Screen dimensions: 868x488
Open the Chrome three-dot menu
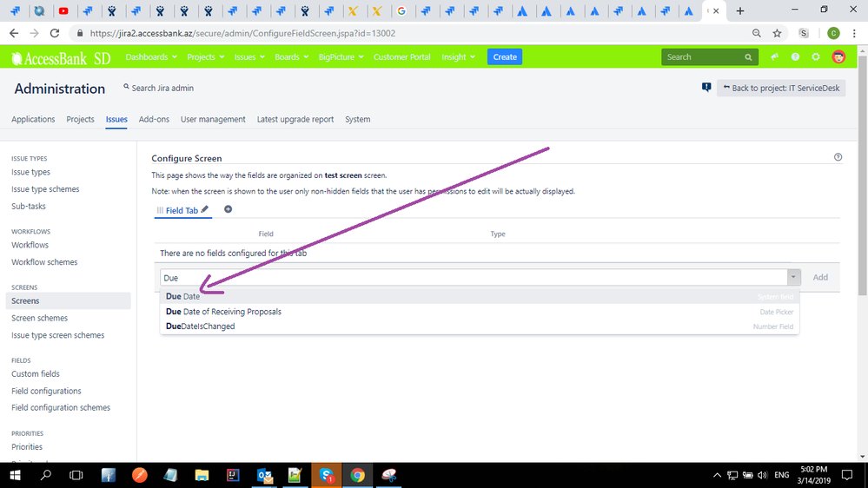[854, 33]
